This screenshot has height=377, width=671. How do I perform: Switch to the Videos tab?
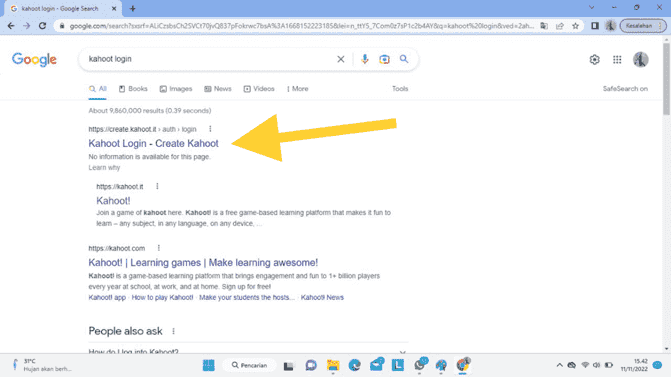(x=259, y=89)
